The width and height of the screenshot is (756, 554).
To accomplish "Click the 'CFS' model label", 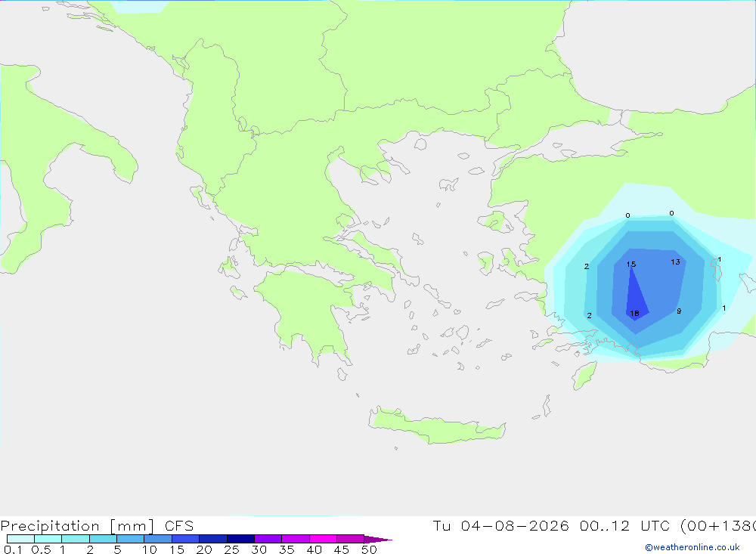I will (179, 525).
